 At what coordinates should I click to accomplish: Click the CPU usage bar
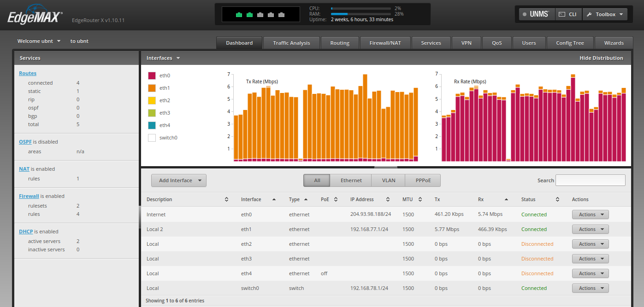point(361,8)
